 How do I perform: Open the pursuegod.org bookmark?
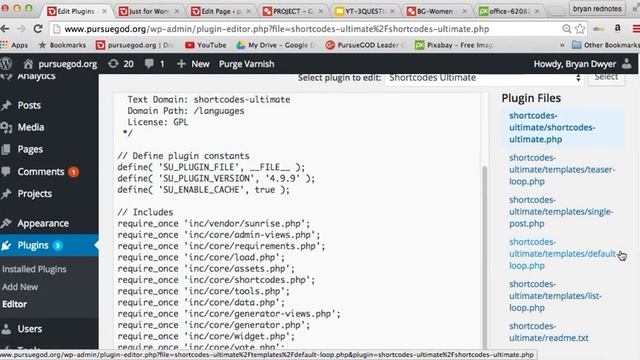(x=135, y=45)
